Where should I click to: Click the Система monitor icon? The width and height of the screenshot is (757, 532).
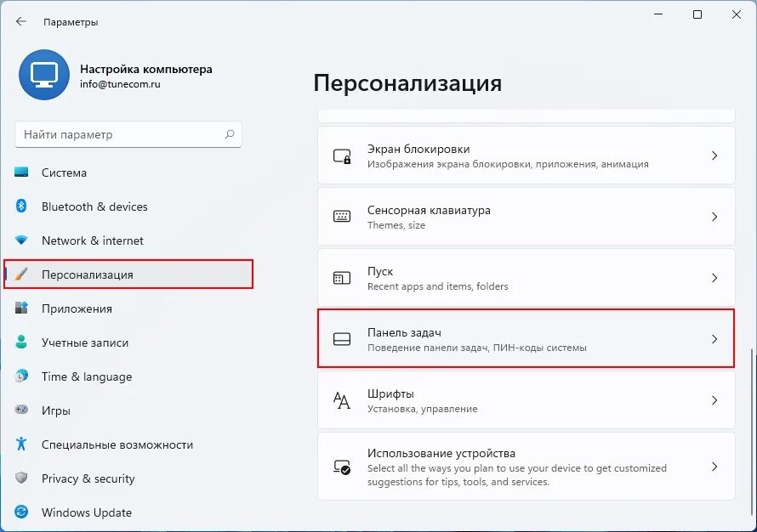coord(21,173)
